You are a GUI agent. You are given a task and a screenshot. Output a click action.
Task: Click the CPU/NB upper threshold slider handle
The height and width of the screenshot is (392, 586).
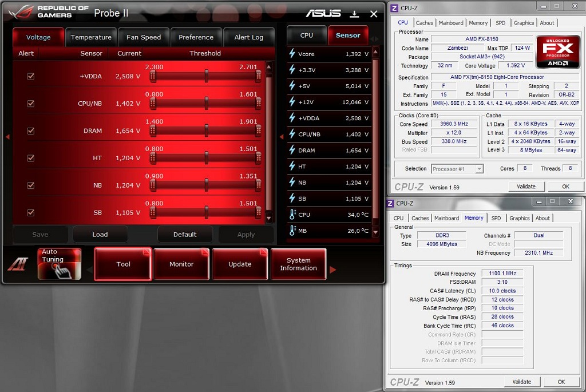(258, 104)
